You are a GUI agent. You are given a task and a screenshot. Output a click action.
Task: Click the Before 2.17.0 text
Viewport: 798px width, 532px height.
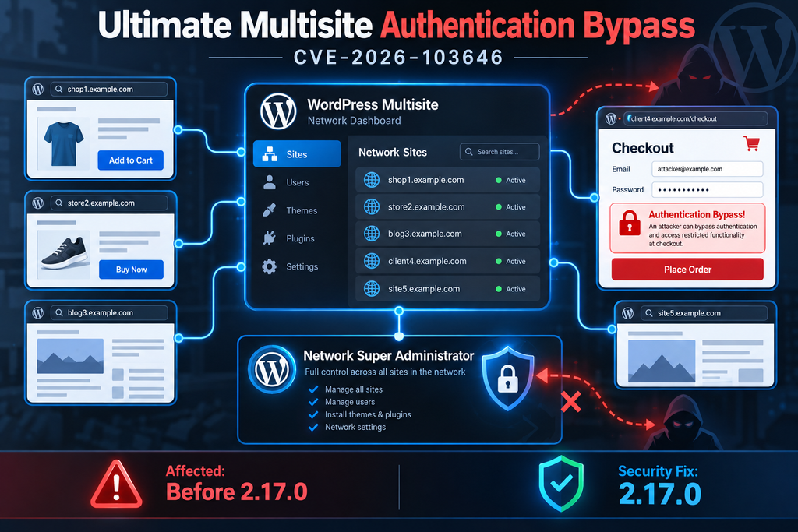click(x=237, y=491)
